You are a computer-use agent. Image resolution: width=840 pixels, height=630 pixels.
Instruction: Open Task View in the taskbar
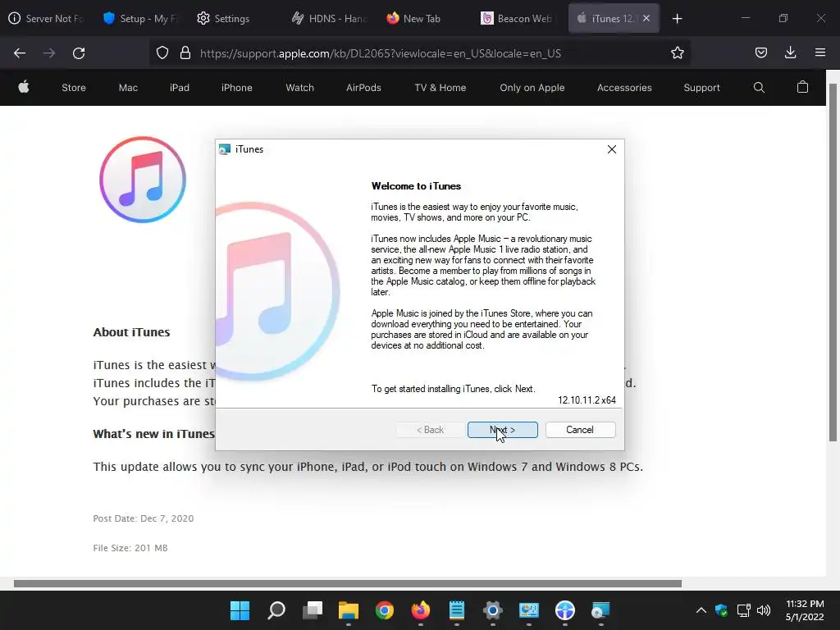tap(313, 610)
